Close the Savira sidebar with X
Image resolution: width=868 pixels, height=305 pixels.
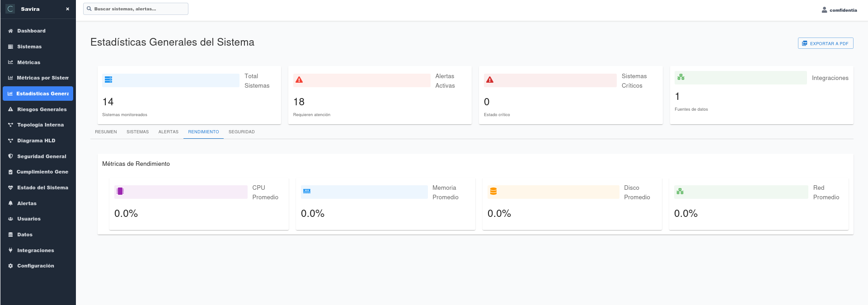[68, 9]
